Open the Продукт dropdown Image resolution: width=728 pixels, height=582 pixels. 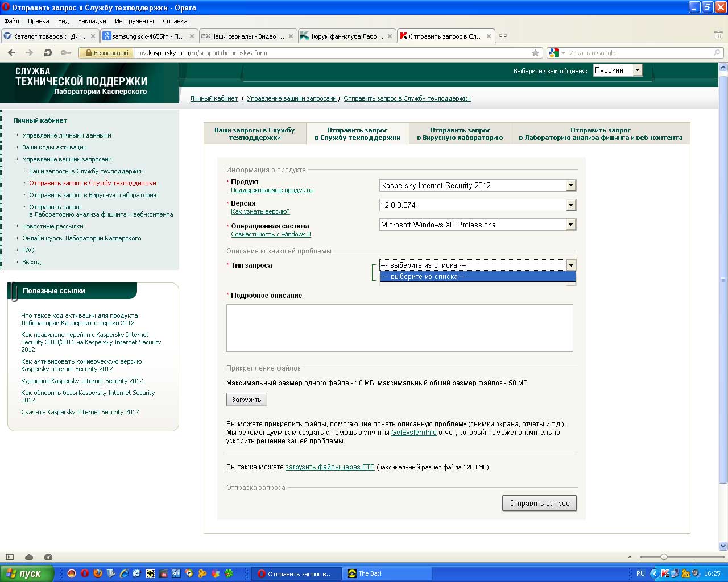tap(478, 185)
